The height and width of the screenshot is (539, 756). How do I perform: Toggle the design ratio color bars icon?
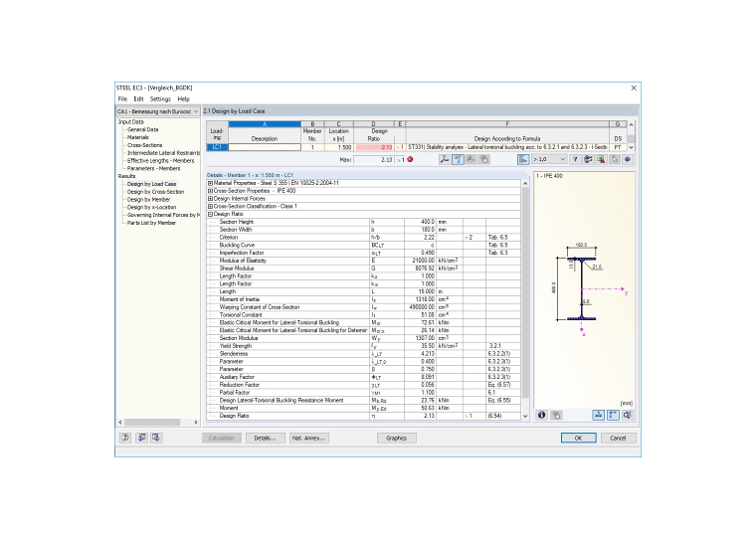click(523, 159)
